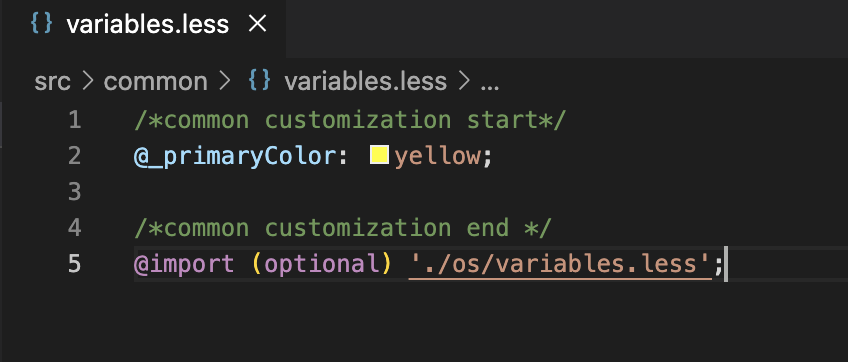Viewport: 848px width, 362px height.
Task: Click line number 5 in gutter
Action: [75, 264]
